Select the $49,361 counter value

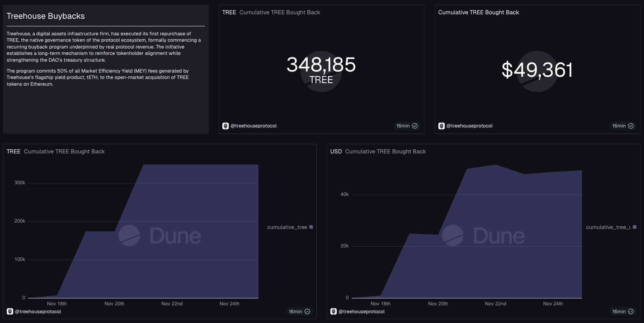click(x=537, y=70)
